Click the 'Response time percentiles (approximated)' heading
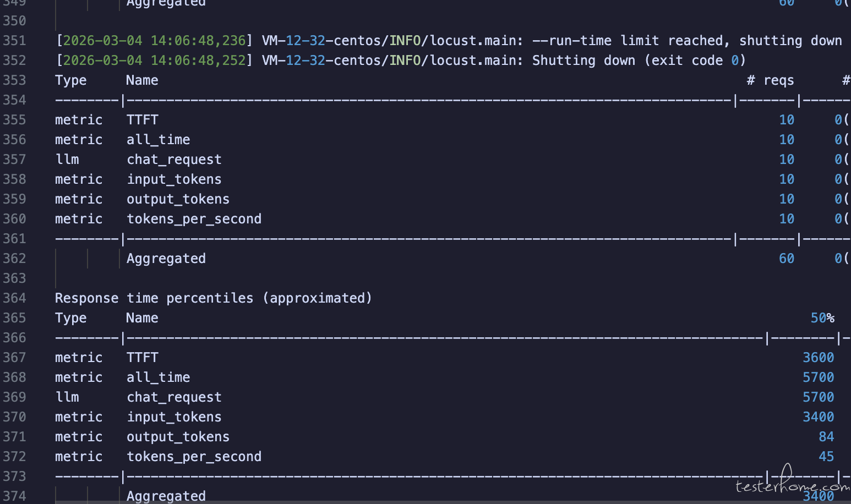 coord(213,298)
